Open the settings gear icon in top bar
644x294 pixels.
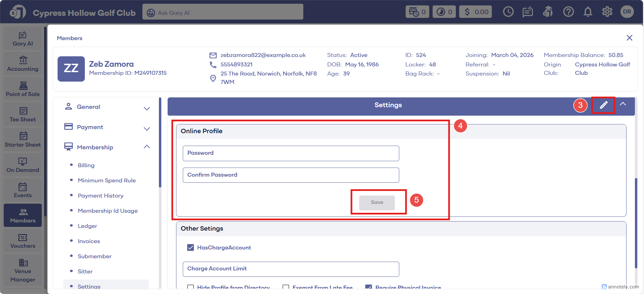pos(607,12)
